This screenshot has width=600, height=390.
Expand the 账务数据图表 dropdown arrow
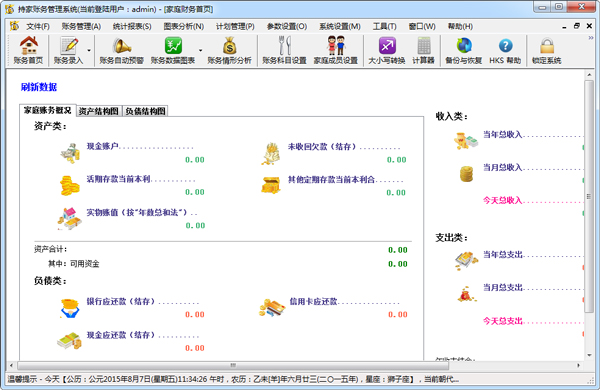click(x=201, y=50)
